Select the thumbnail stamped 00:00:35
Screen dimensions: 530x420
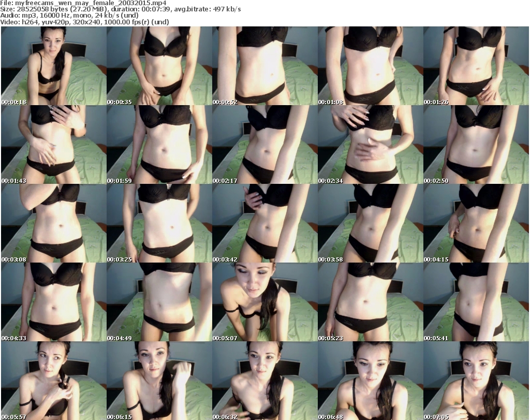[x=159, y=66]
